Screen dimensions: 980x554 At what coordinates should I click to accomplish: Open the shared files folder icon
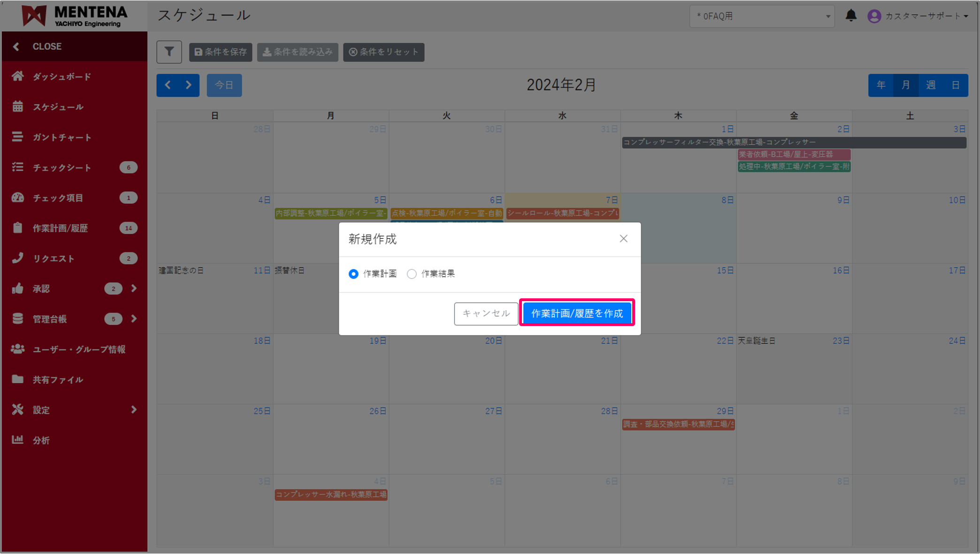click(x=18, y=379)
